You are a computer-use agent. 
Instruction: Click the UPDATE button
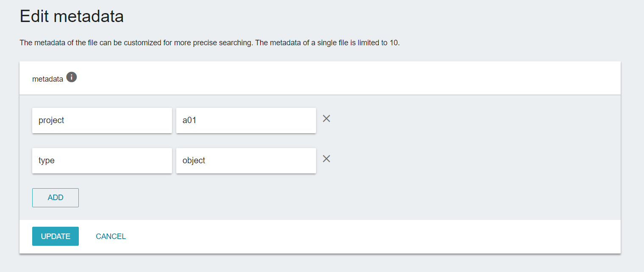[56, 236]
